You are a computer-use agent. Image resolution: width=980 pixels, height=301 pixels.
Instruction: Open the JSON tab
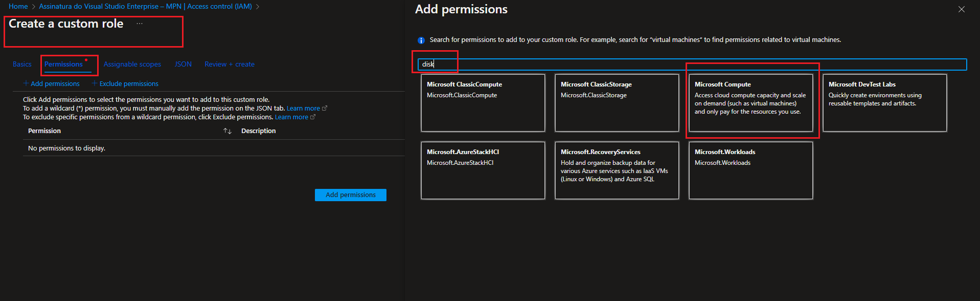coord(183,64)
